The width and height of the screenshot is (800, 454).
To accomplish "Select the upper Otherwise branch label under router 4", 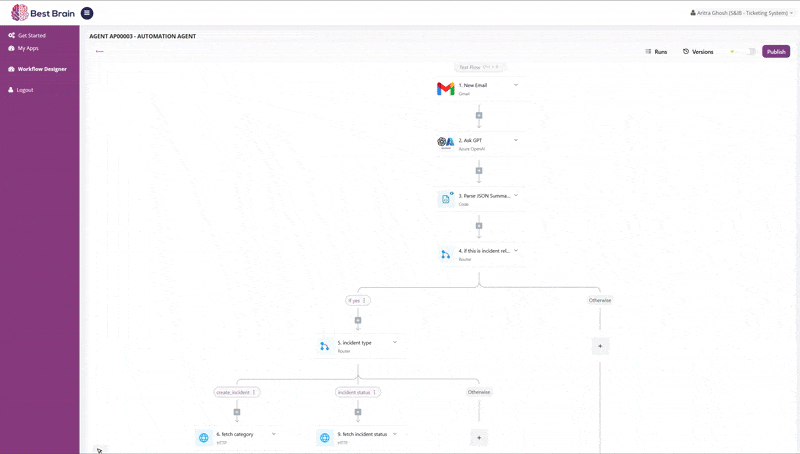I will pos(600,300).
